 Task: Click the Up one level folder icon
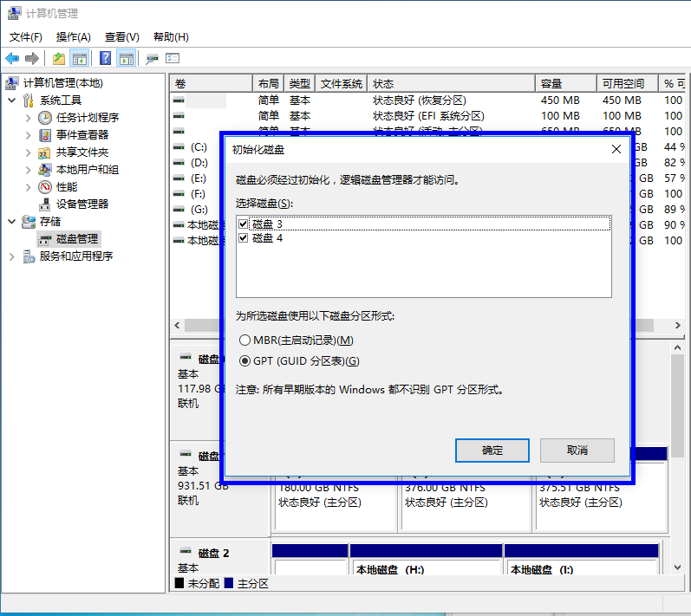59,58
